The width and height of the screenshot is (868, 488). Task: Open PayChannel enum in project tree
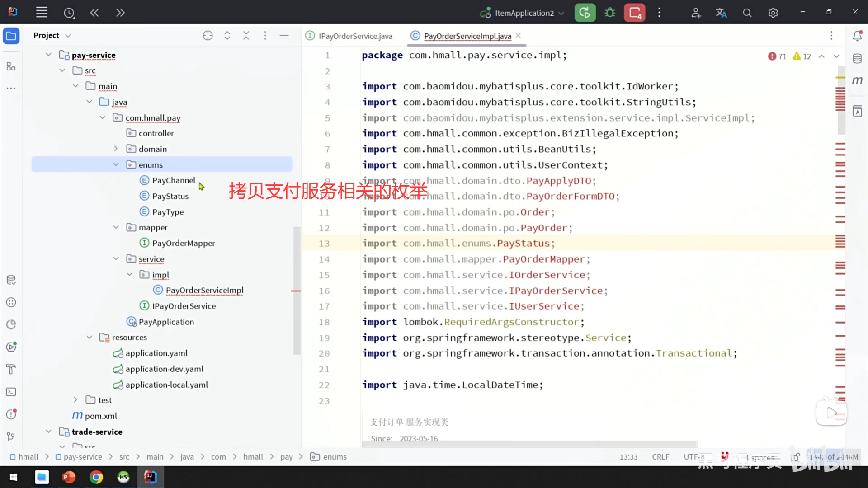[174, 180]
